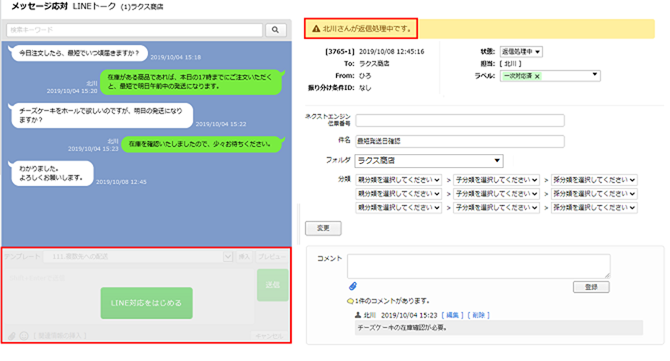Open the フォルダ ラクス商店 dropdown
670x361 pixels.
coord(429,161)
